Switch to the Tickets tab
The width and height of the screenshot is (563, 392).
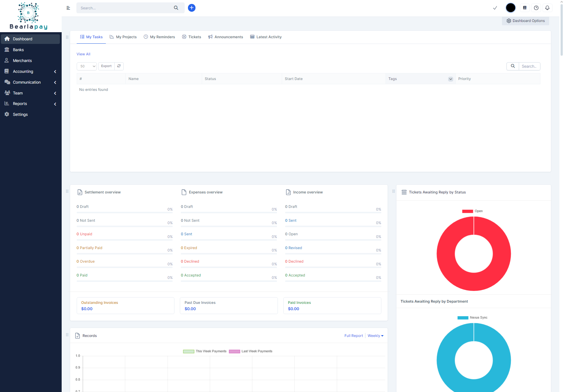tap(192, 37)
